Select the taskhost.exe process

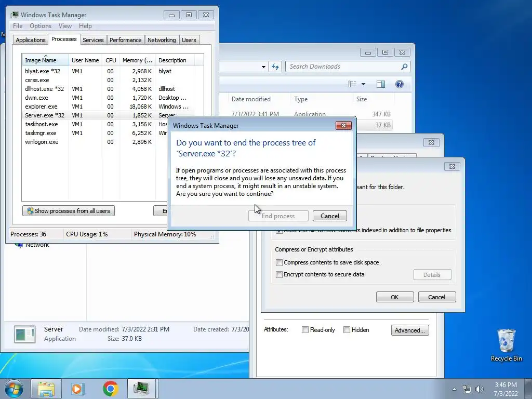click(x=95, y=124)
